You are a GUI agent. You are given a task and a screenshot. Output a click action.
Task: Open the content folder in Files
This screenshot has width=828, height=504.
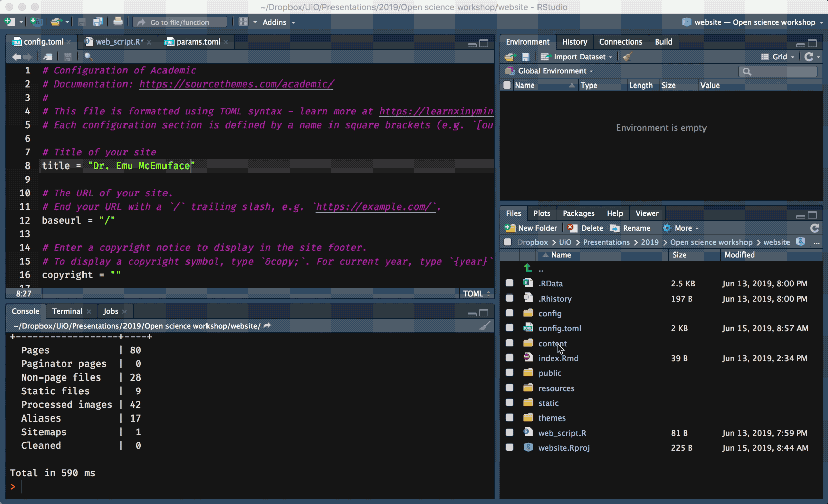tap(552, 343)
